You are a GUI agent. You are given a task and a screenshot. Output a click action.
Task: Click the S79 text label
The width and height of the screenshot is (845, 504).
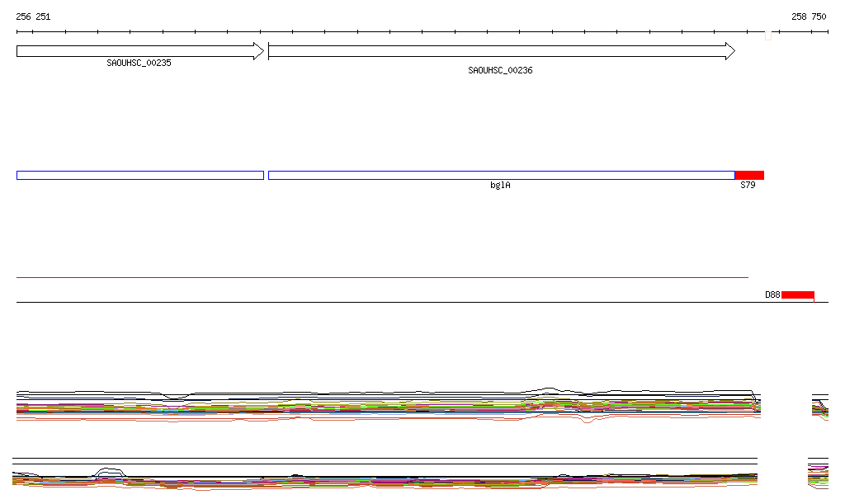(x=747, y=186)
